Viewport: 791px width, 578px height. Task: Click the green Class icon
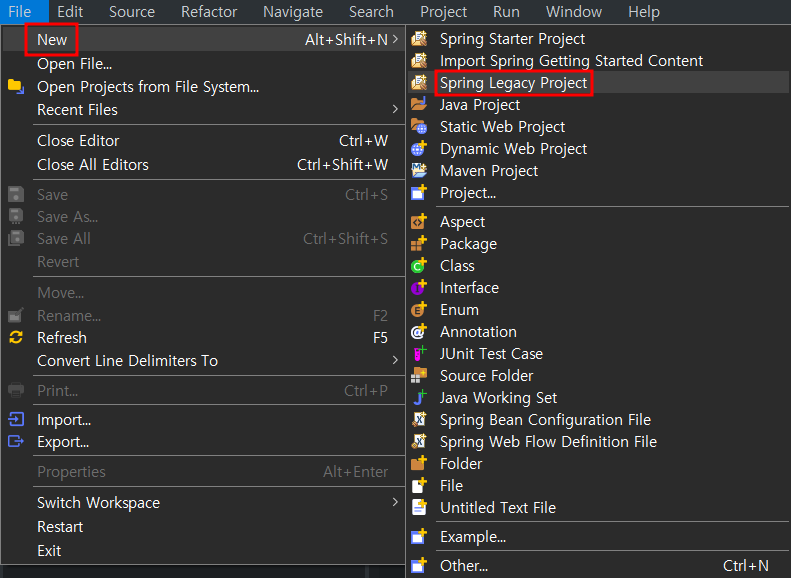click(419, 265)
